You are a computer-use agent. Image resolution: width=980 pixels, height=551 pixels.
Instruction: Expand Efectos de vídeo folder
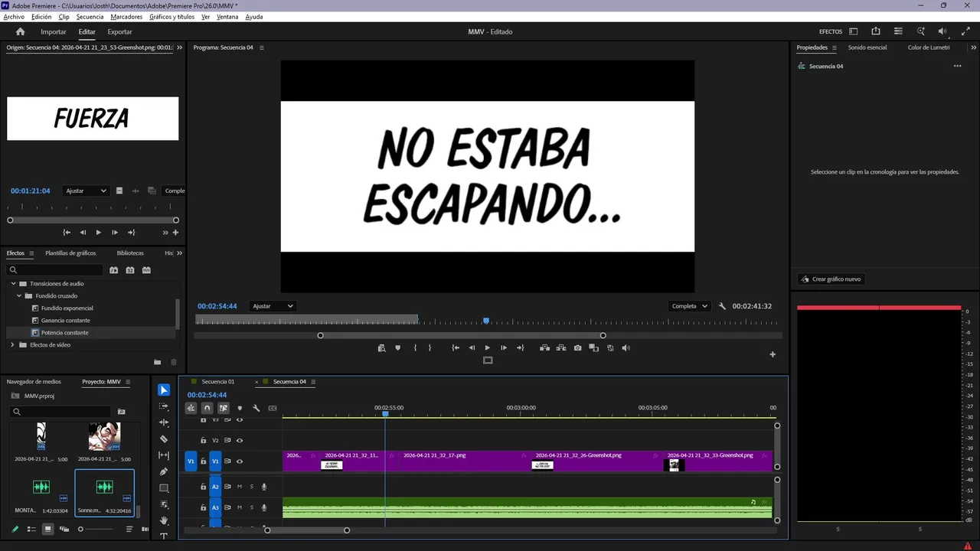(x=13, y=345)
